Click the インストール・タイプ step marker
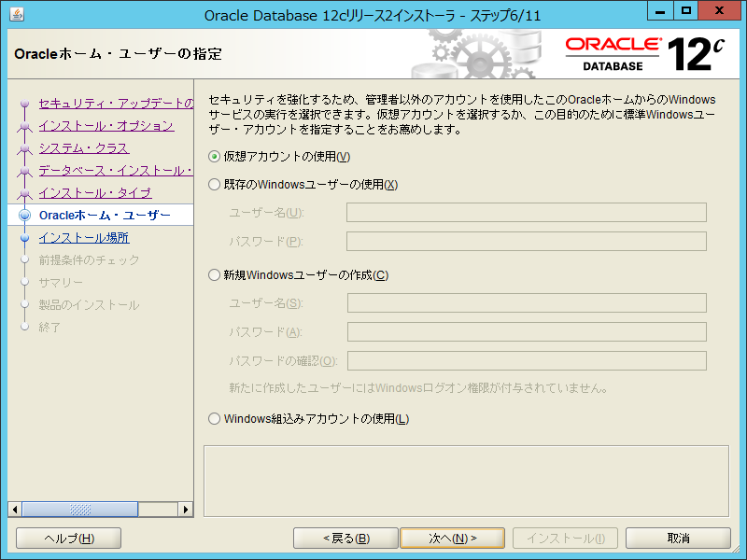This screenshot has height=560, width=747. (x=25, y=194)
